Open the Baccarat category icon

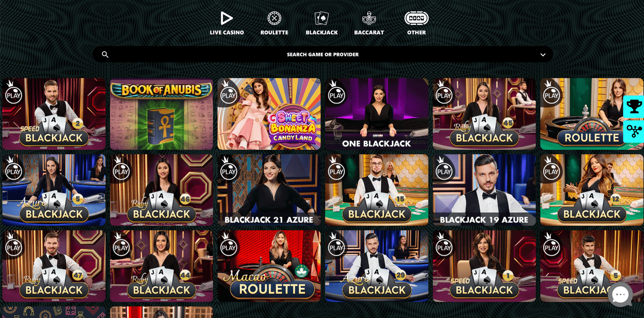369,18
